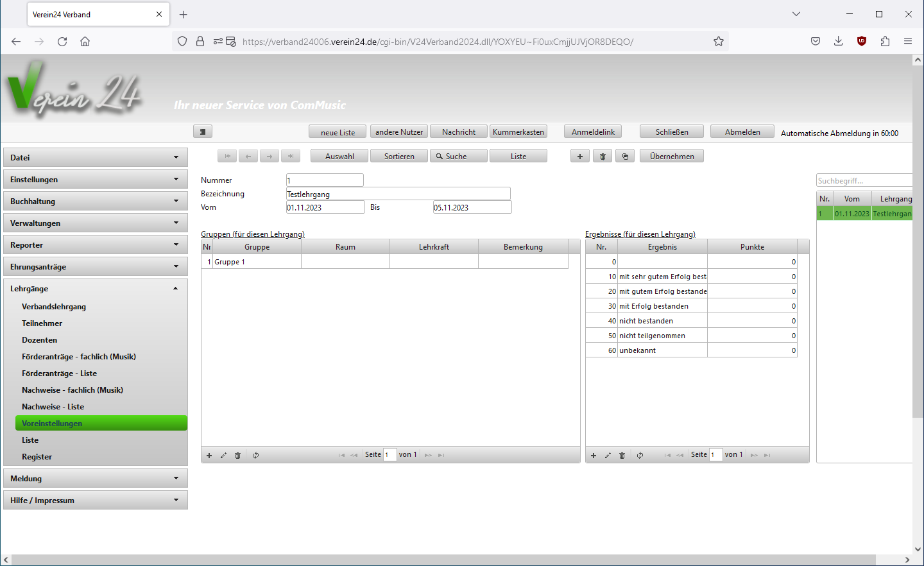
Task: Expand the Buchhaltung sidebar section
Action: coord(95,201)
